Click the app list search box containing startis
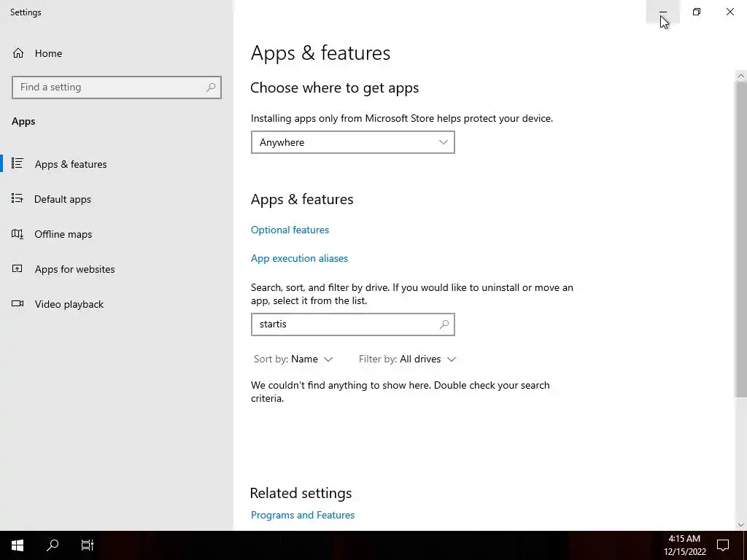The image size is (747, 560). [x=352, y=324]
